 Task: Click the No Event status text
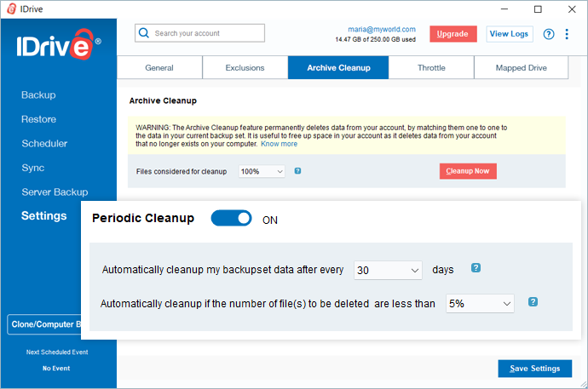[x=56, y=369]
